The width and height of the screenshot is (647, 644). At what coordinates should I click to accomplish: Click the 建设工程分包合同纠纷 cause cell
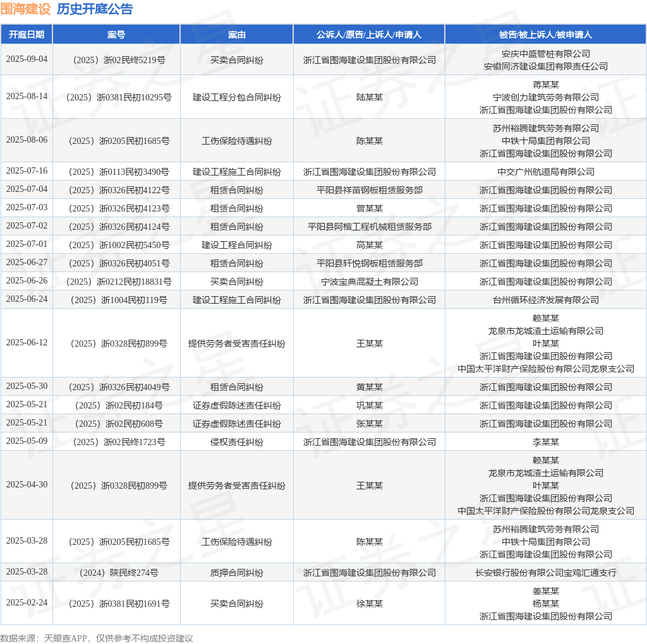coord(236,97)
